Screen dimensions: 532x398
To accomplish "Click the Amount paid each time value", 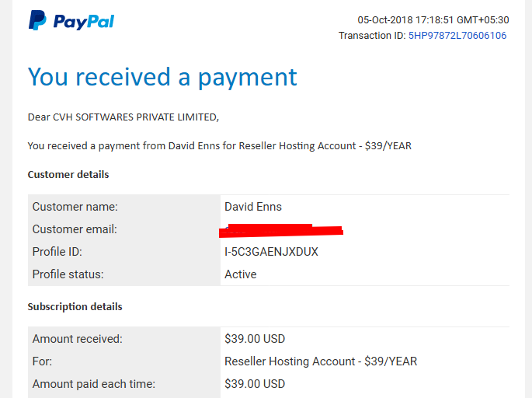I will (255, 384).
